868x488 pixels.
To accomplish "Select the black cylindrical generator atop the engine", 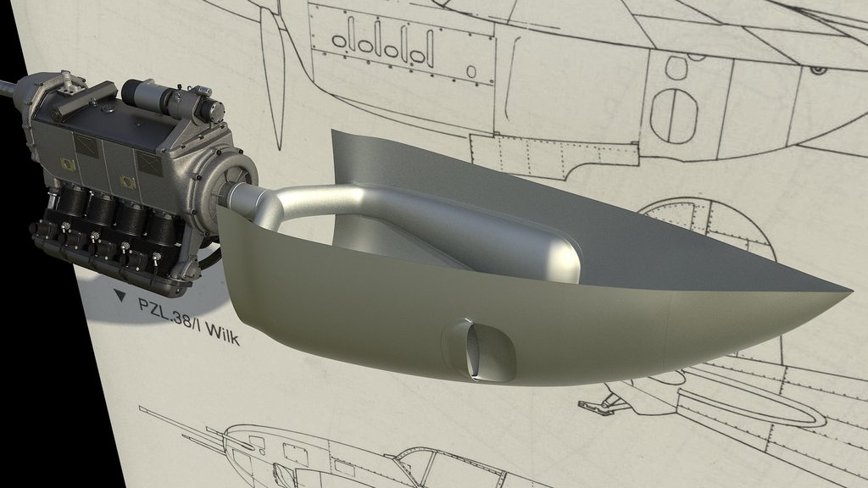I will [168, 98].
